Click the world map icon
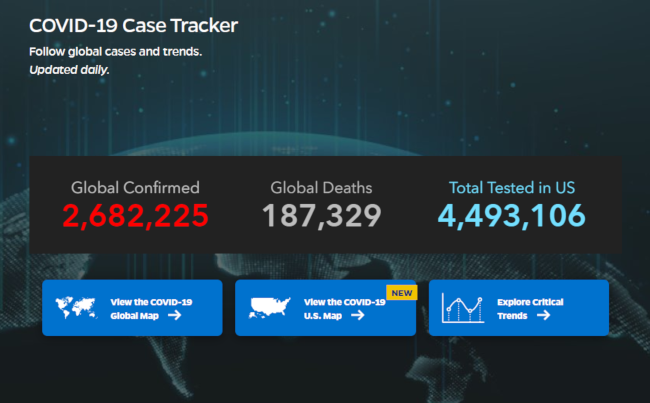Image resolution: width=650 pixels, height=403 pixels. [78, 307]
